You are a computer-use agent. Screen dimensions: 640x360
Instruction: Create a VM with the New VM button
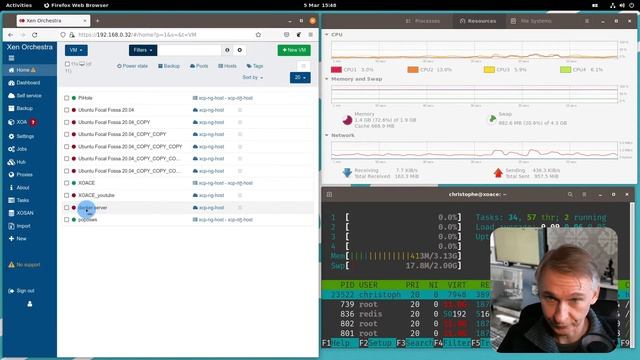[294, 50]
